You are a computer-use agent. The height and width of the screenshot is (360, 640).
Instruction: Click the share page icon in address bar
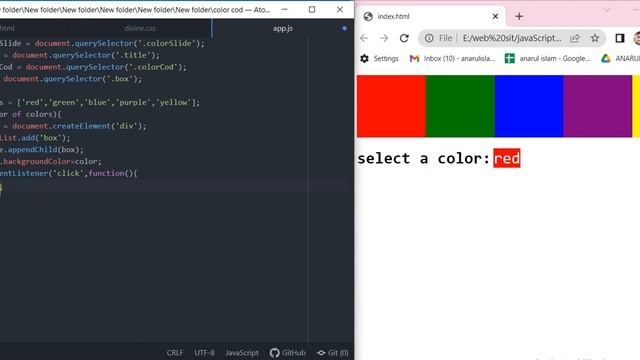point(575,38)
